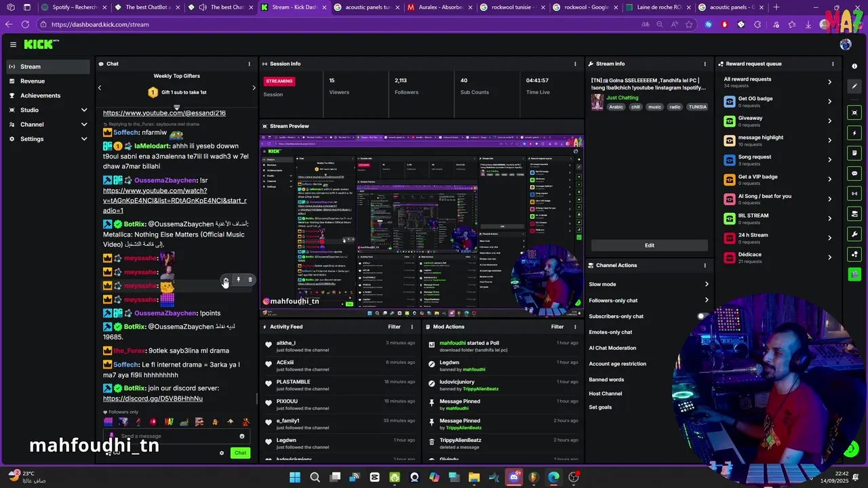The width and height of the screenshot is (868, 488).
Task: Toggle Subscribers-only chat switch
Action: 703,317
